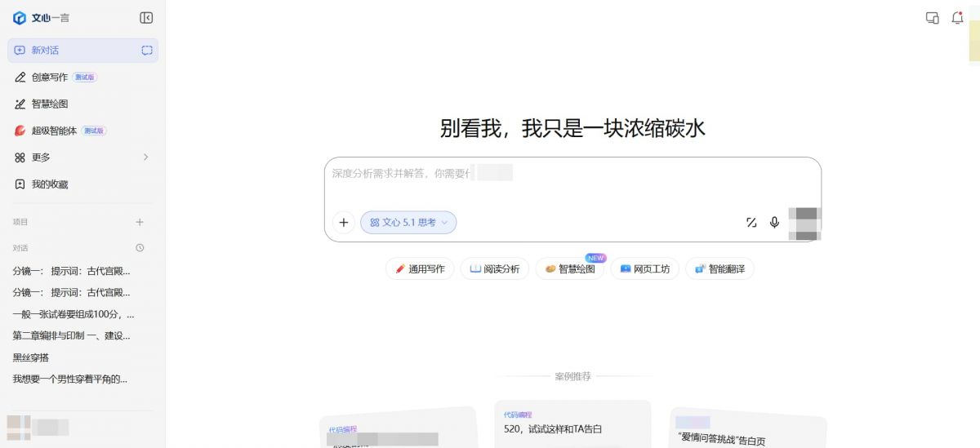Add a new 项目 with plus icon
The width and height of the screenshot is (980, 448).
[140, 222]
